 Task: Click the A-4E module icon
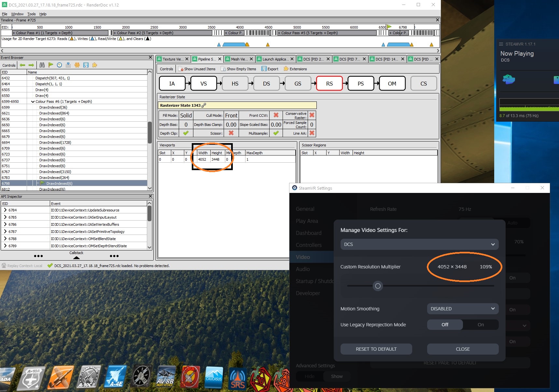click(116, 377)
